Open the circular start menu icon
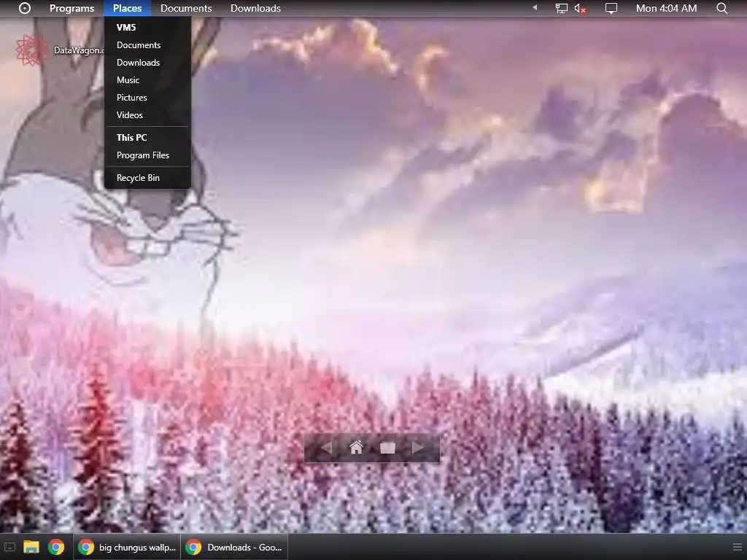This screenshot has height=560, width=747. coord(25,8)
